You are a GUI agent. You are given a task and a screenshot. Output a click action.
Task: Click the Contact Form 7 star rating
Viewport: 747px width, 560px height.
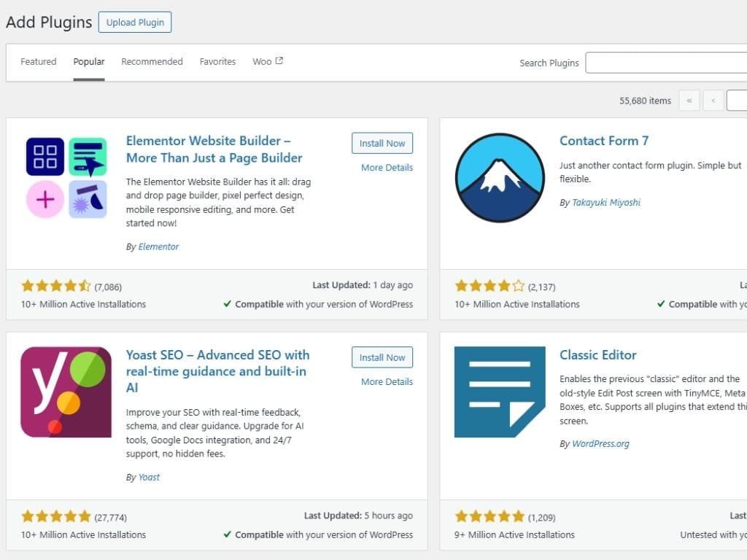[489, 286]
